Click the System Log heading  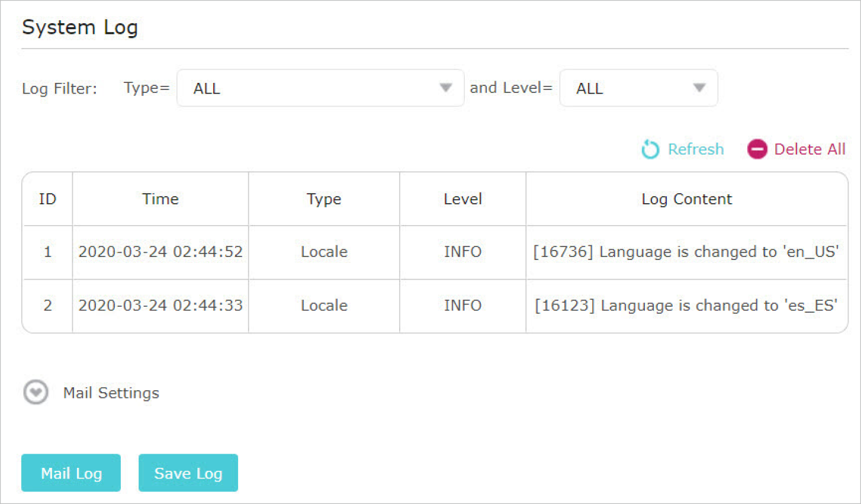point(80,28)
